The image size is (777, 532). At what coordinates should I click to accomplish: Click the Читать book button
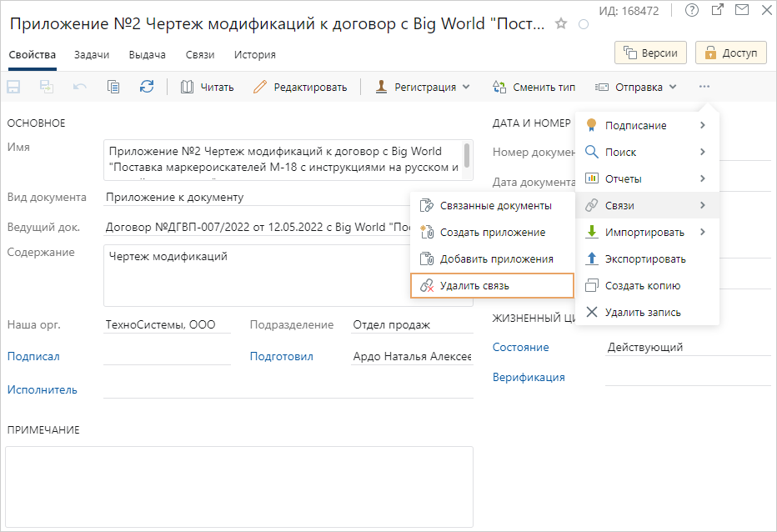pyautogui.click(x=207, y=87)
